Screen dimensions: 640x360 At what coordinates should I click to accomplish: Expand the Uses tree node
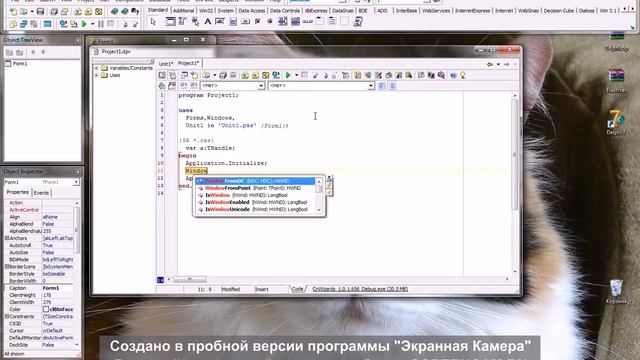[97, 75]
